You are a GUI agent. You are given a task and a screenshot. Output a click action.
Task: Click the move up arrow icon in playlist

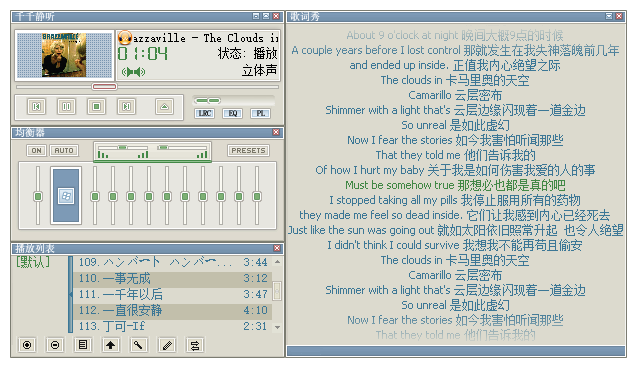[x=111, y=345]
